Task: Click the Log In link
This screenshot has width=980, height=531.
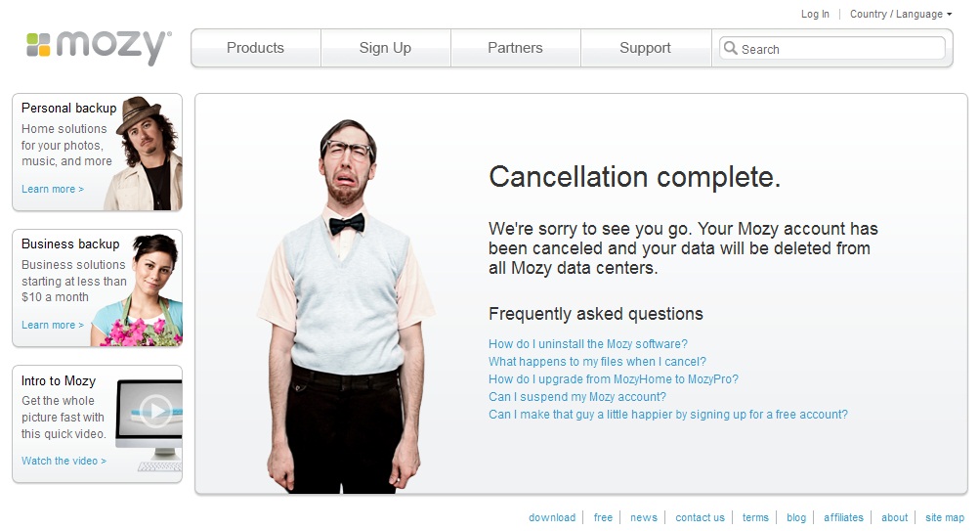Action: pyautogui.click(x=815, y=14)
